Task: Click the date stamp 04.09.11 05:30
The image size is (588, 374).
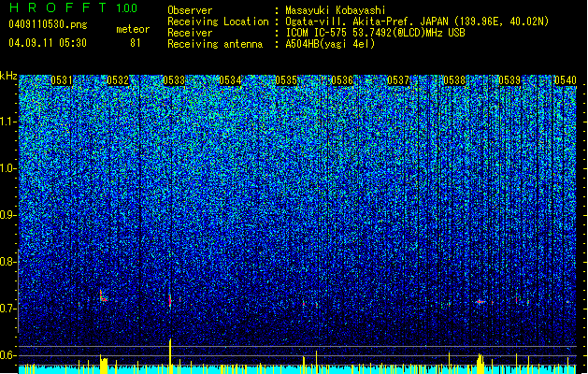Action: point(48,43)
